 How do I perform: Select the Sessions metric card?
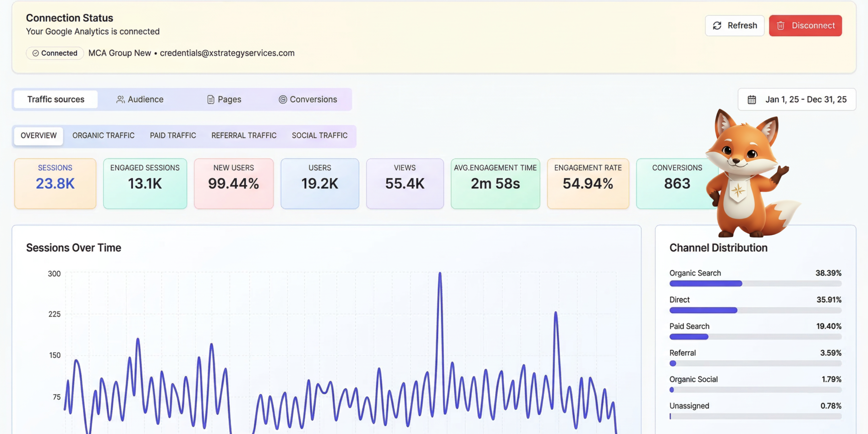point(55,183)
